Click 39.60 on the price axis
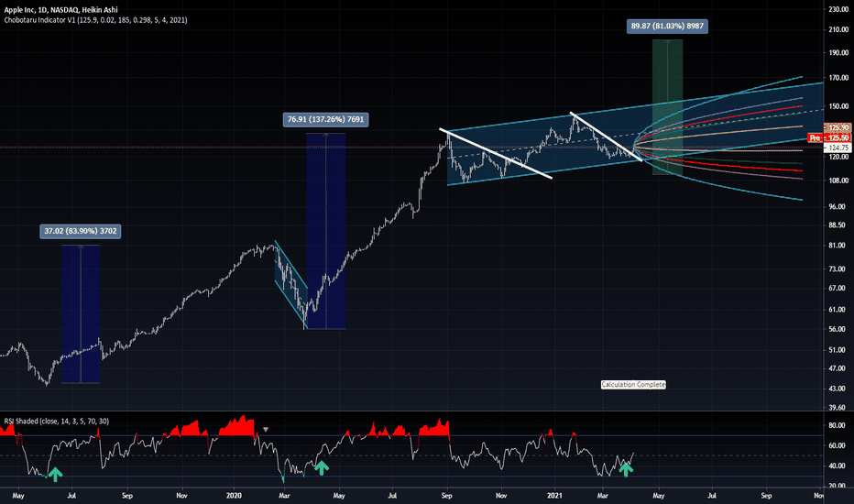Screen dimensions: 854x504 (837, 408)
